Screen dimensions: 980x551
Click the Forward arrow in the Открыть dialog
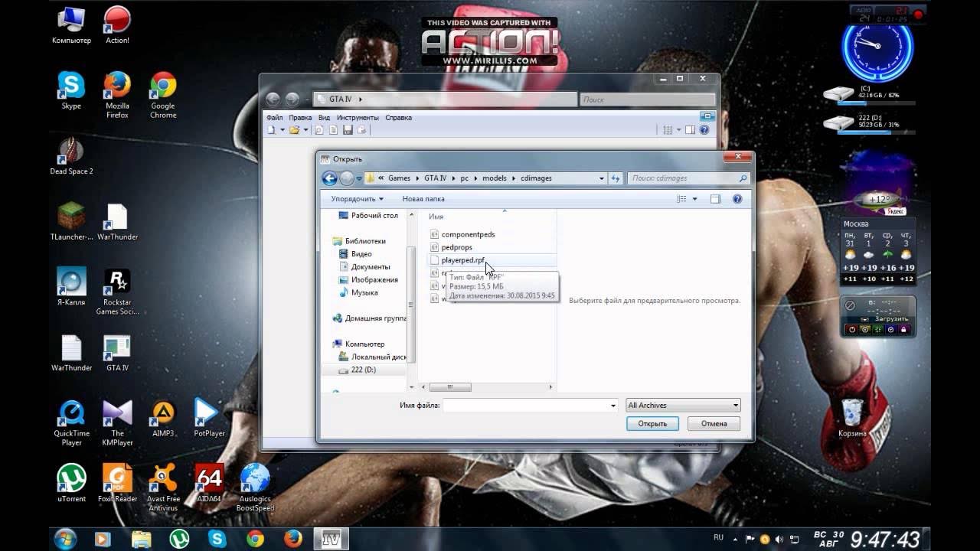pos(347,178)
